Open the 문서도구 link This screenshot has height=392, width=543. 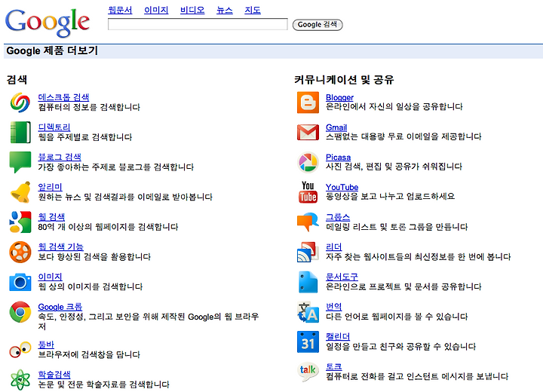(342, 277)
